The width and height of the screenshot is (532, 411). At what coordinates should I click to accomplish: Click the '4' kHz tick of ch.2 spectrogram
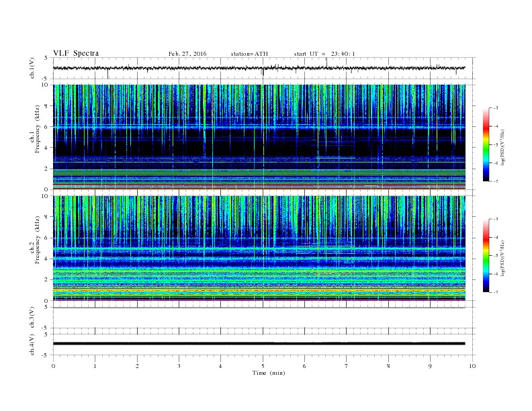coord(46,259)
